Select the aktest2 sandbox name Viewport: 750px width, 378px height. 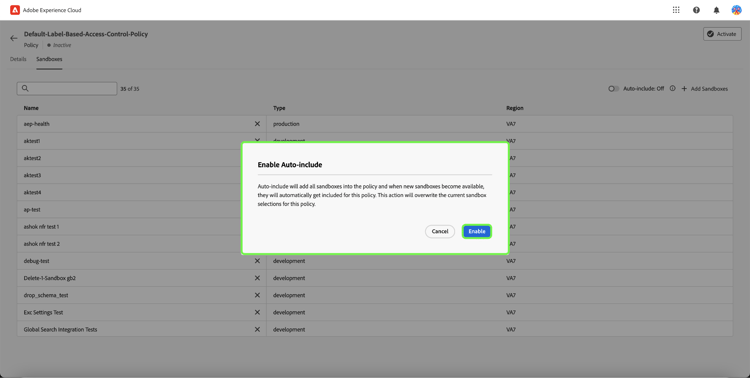pos(32,158)
